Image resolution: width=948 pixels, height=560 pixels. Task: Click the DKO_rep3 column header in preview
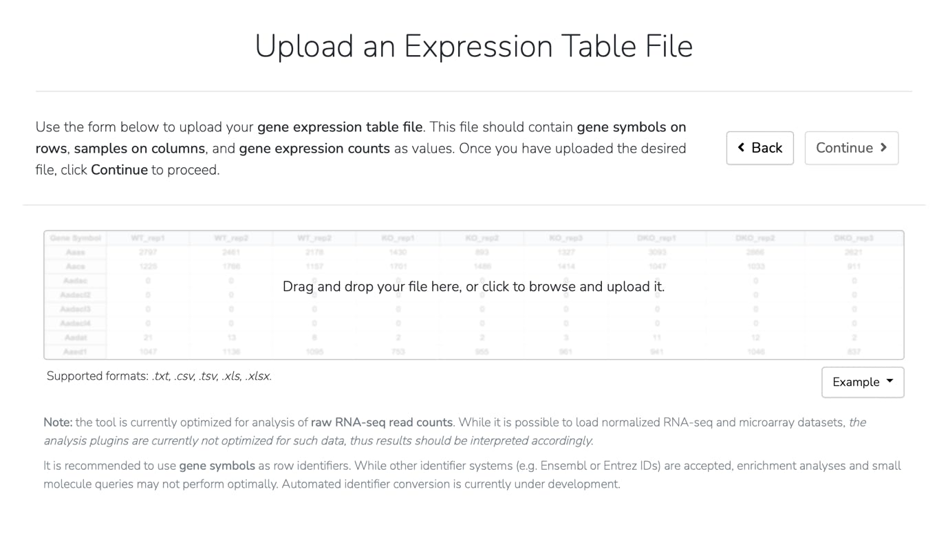tap(853, 238)
